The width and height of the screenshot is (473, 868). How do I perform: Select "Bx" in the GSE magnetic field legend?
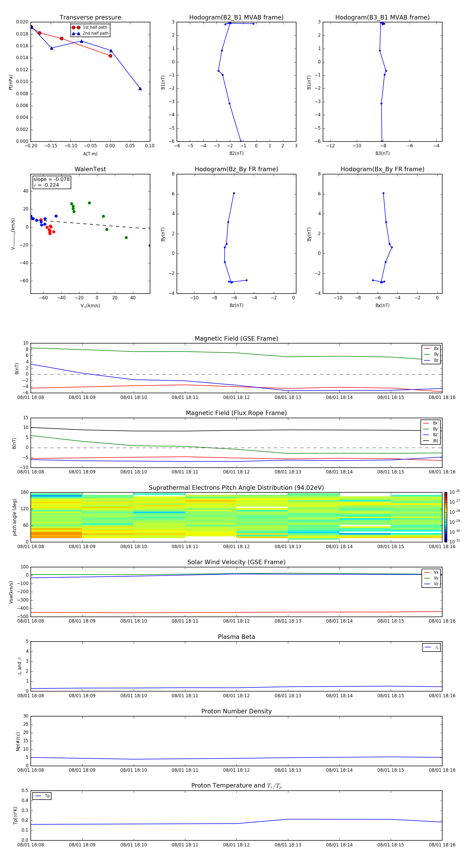click(431, 349)
